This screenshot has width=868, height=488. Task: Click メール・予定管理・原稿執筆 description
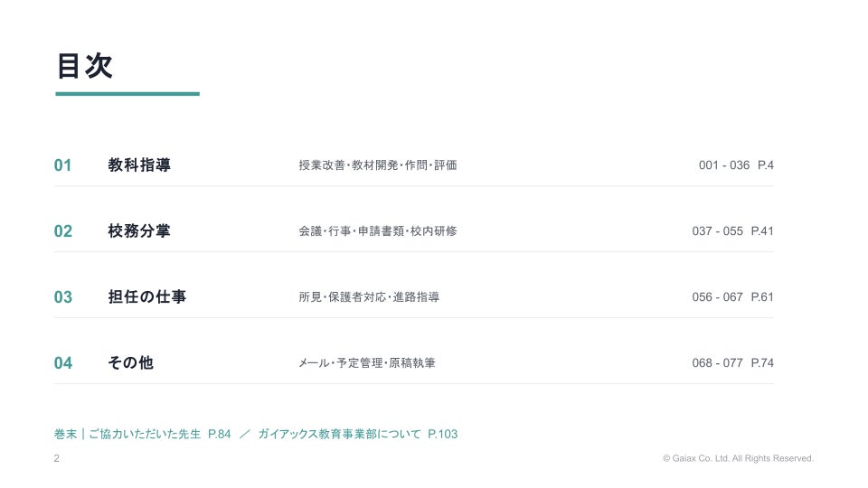(x=366, y=362)
